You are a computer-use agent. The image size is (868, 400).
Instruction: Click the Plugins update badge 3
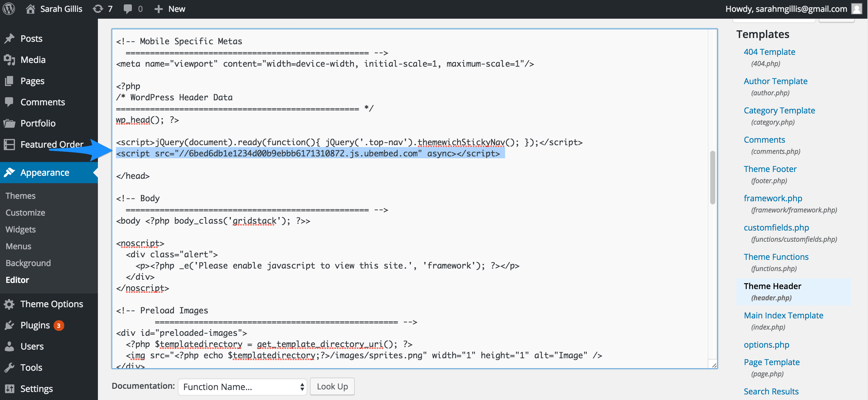point(59,325)
